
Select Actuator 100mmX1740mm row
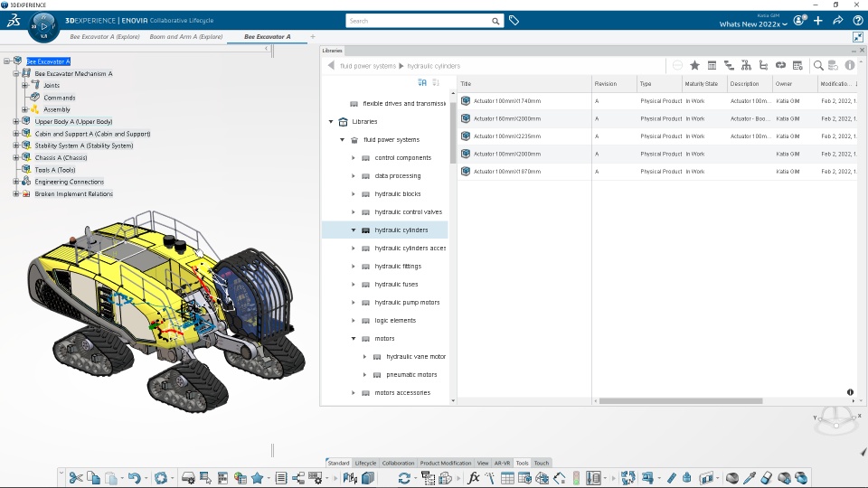point(657,100)
